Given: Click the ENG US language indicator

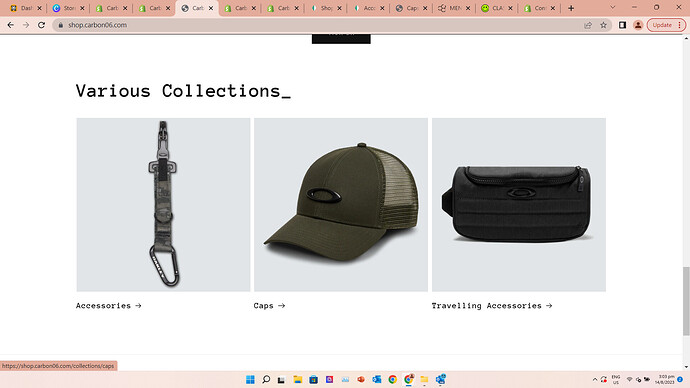Looking at the screenshot, I should pos(616,380).
